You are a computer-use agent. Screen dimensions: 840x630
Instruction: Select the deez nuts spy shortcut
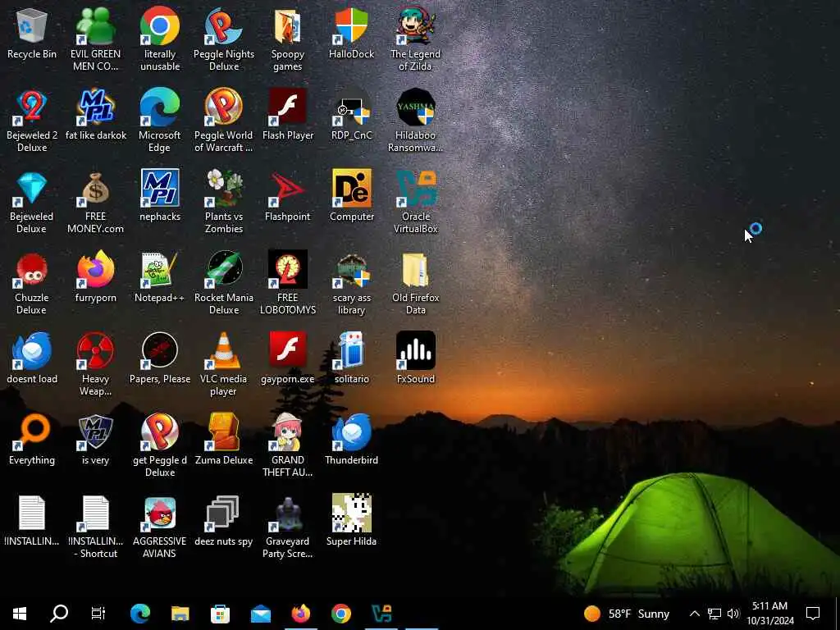(224, 523)
